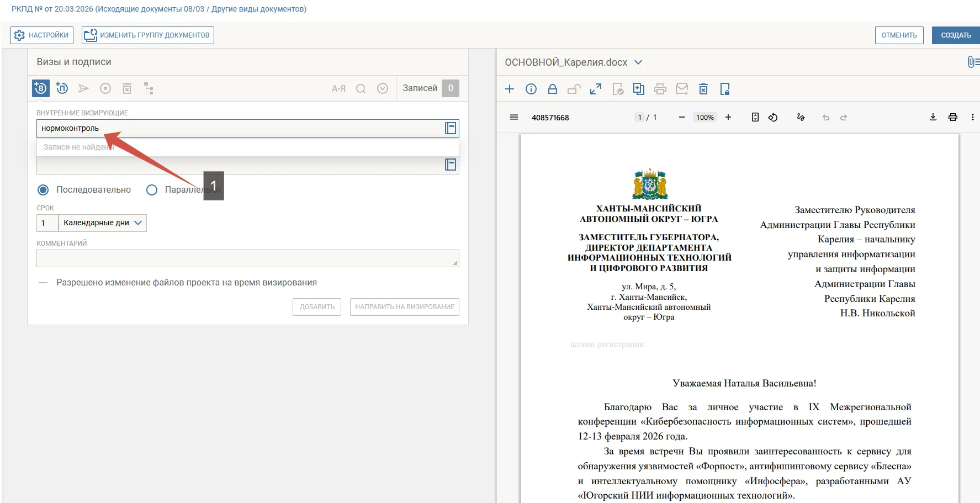Click ИЗМЕНИТЬ ГРУППУ ДОКУМЕНТОВ button

pyautogui.click(x=148, y=35)
